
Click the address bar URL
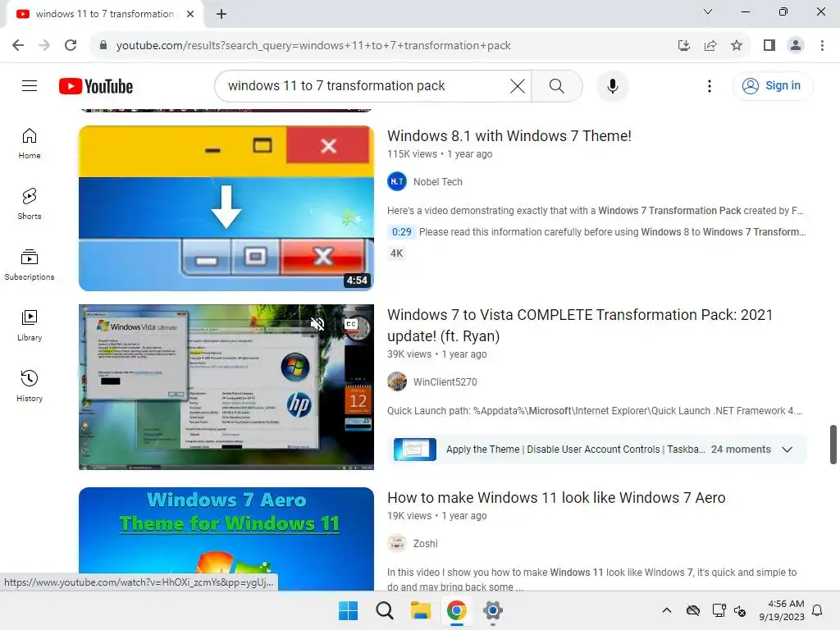click(x=313, y=46)
